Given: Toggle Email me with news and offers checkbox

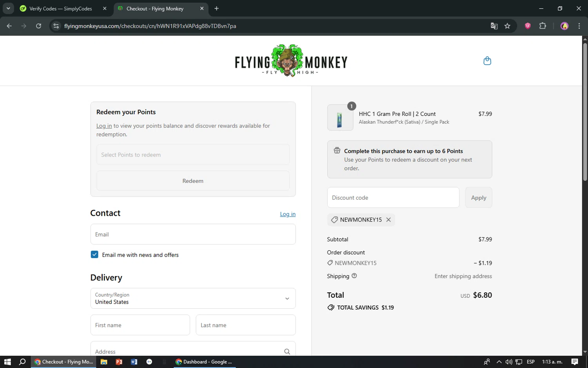Looking at the screenshot, I should tap(94, 255).
